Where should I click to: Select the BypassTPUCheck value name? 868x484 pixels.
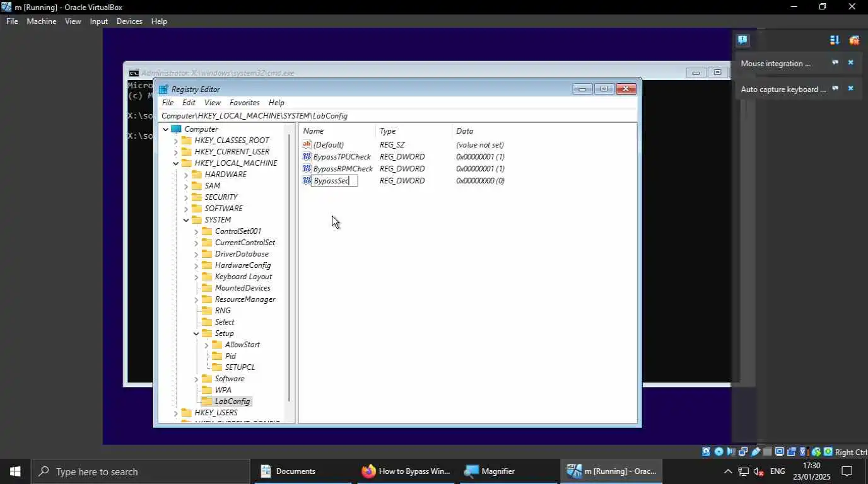(x=342, y=156)
